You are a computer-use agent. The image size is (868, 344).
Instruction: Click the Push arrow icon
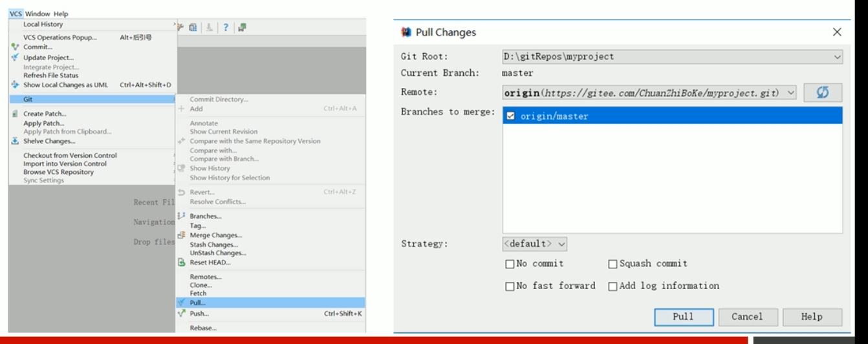[x=182, y=314]
